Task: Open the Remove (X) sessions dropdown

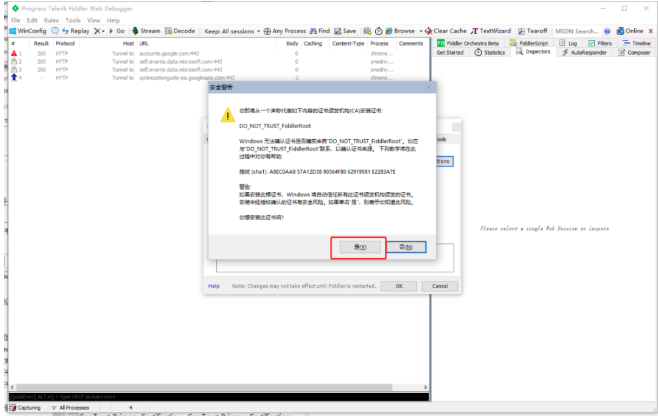Action: (99, 31)
